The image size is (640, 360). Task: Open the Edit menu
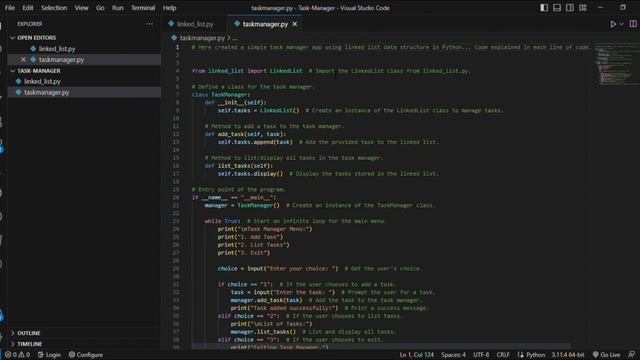28,8
